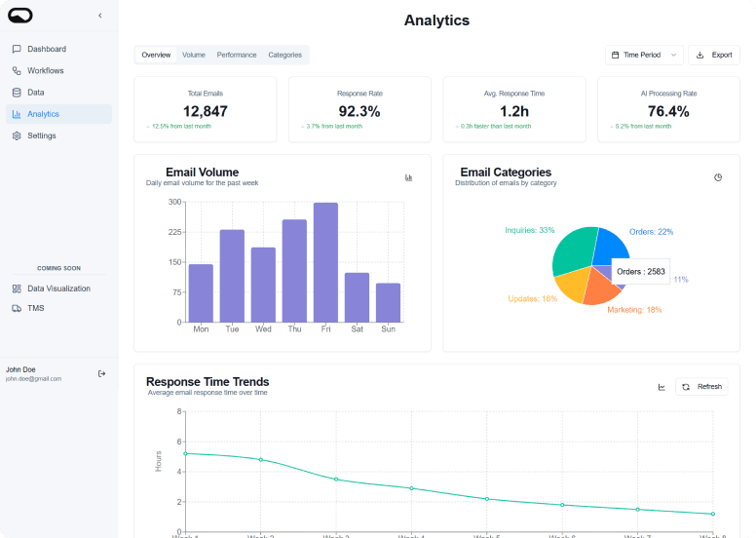This screenshot has width=756, height=538.
Task: Click the Tuesday bar in Email Volume
Action: pos(232,276)
